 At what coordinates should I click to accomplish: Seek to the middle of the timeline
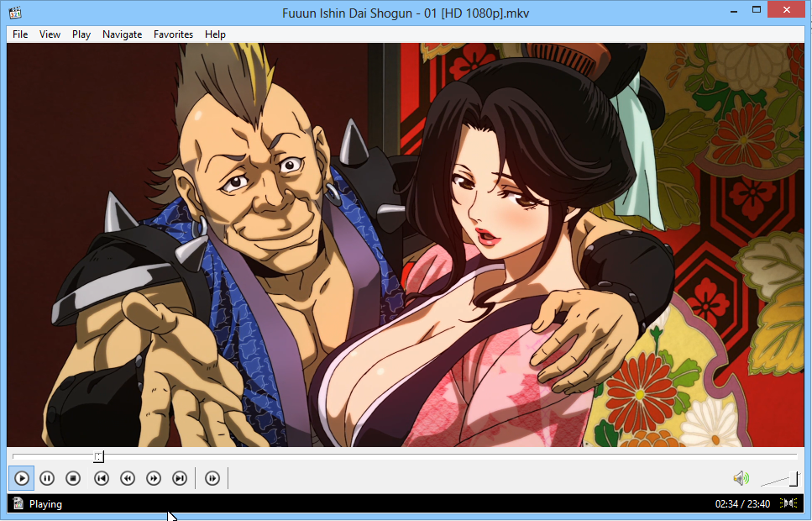click(405, 455)
